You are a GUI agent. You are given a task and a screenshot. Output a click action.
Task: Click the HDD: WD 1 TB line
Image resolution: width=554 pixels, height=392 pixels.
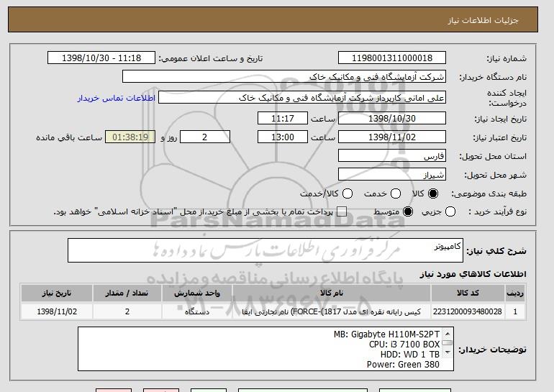[410, 354]
